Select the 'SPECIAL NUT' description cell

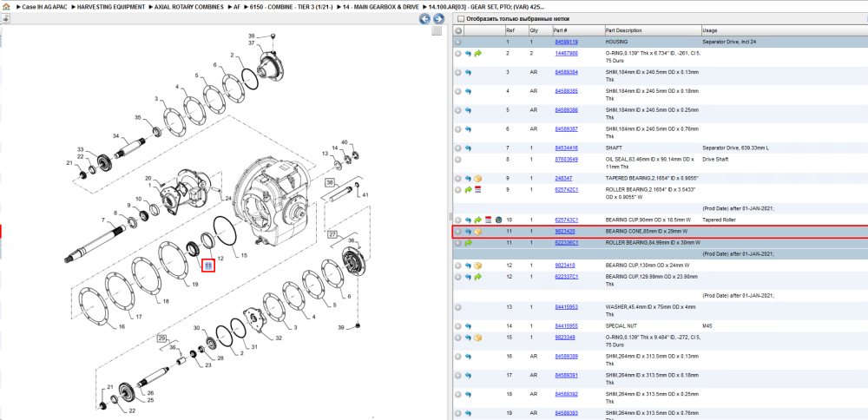tap(620, 326)
